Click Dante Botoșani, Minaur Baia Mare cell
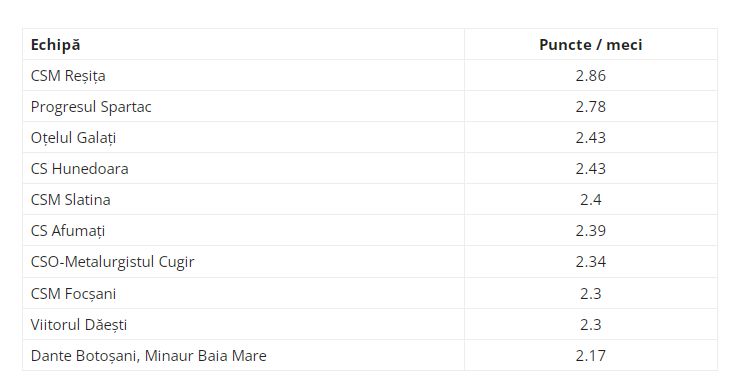 (x=243, y=355)
